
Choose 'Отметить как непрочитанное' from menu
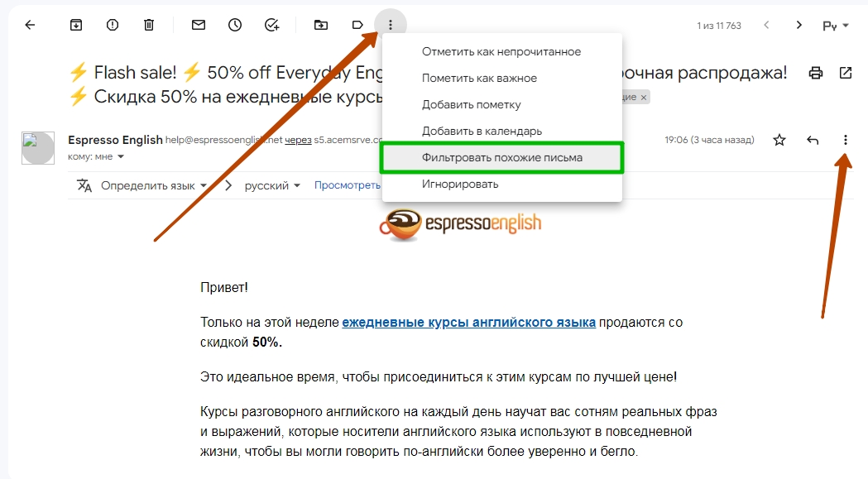502,51
